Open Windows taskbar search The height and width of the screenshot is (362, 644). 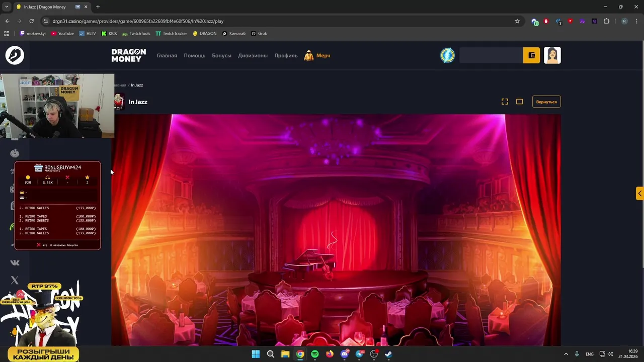(x=270, y=354)
